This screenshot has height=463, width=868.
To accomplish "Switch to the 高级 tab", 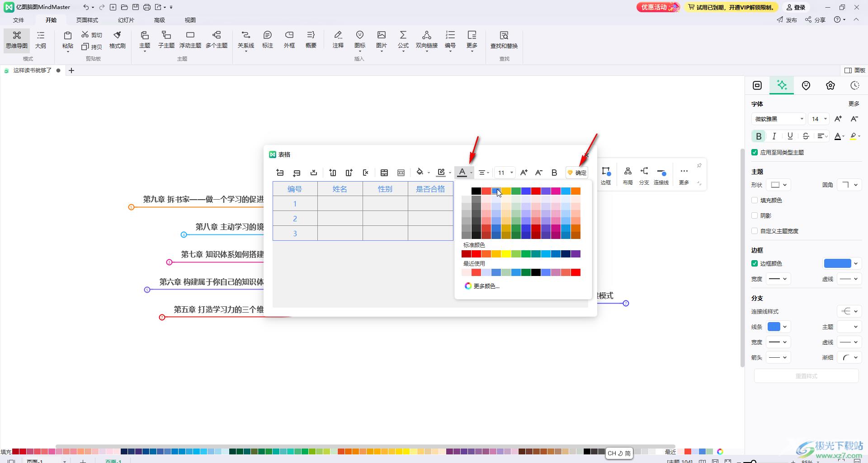I will pos(160,20).
